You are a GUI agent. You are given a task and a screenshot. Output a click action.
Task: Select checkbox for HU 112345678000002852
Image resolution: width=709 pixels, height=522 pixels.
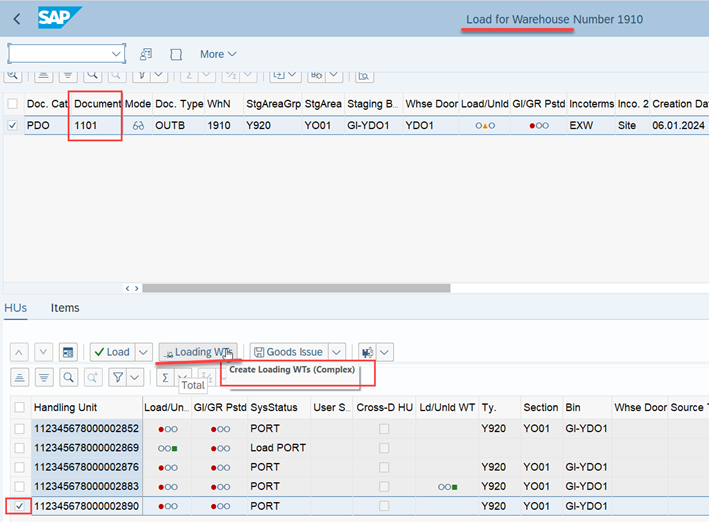19,428
